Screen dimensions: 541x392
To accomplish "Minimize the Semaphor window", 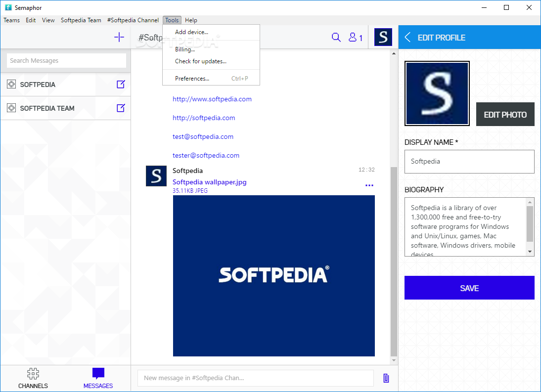I will pyautogui.click(x=484, y=7).
